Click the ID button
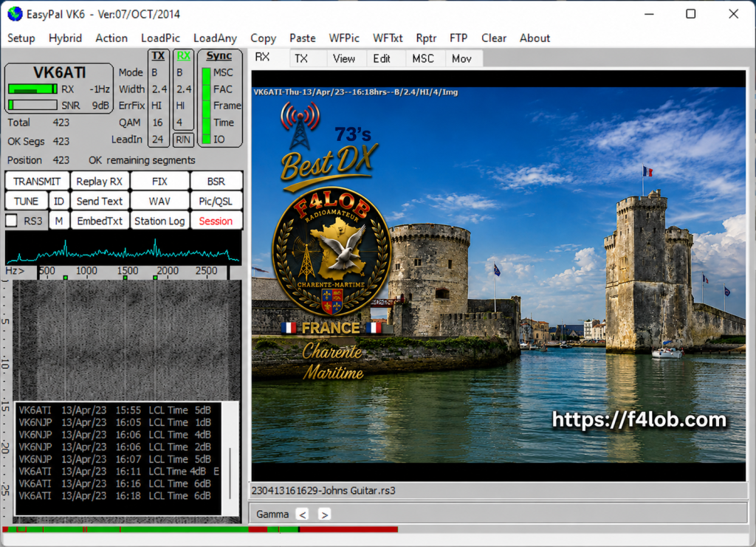 59,201
